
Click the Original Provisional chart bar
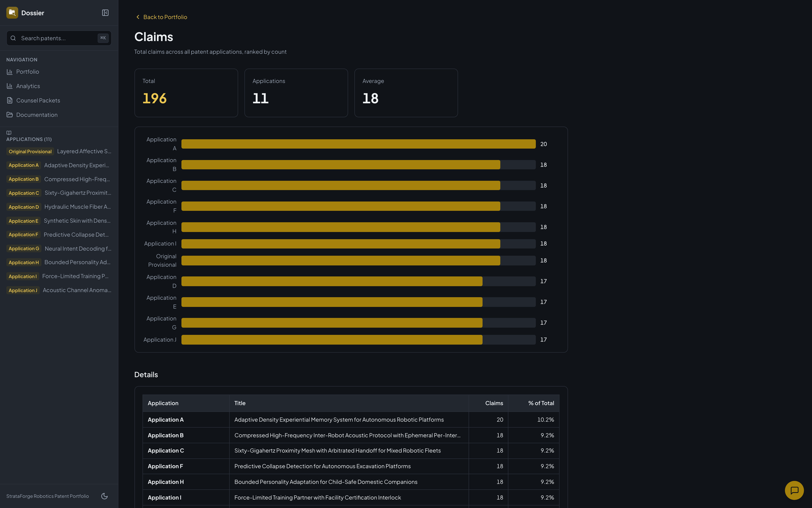341,261
